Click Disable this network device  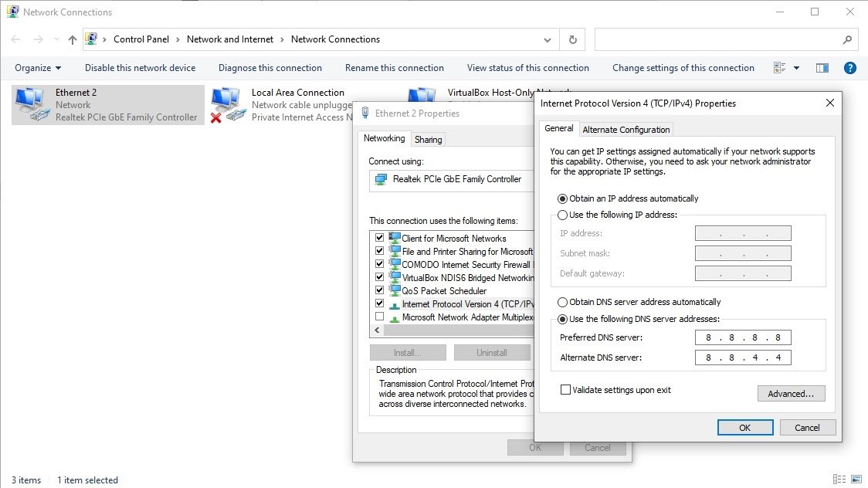coord(140,67)
